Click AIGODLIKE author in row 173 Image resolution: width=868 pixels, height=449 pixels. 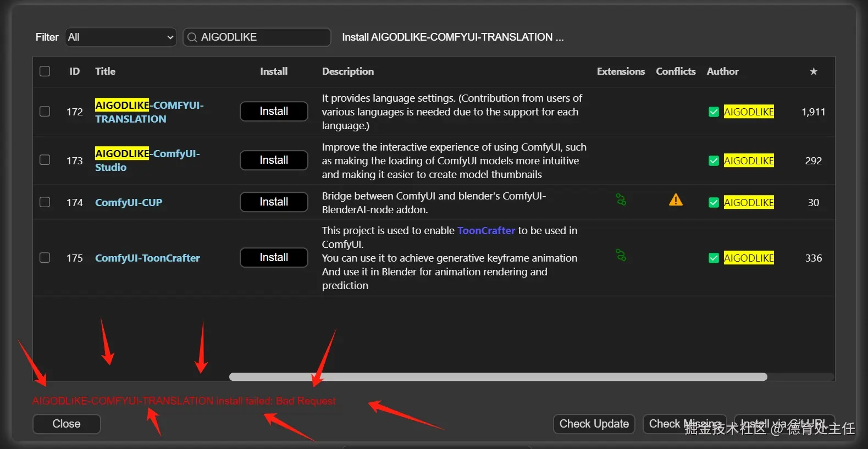pos(749,160)
